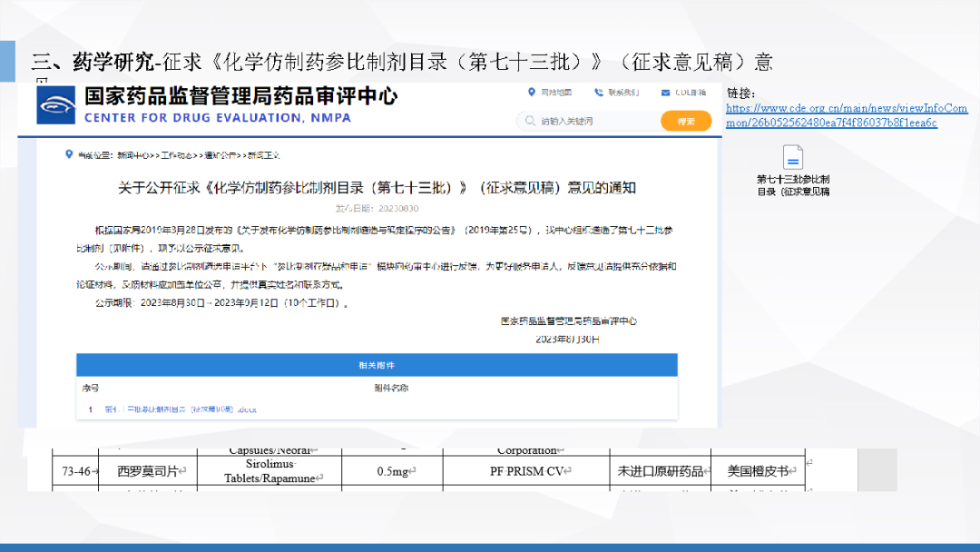Click the contact us phone icon
The width and height of the screenshot is (980, 552).
pyautogui.click(x=599, y=93)
